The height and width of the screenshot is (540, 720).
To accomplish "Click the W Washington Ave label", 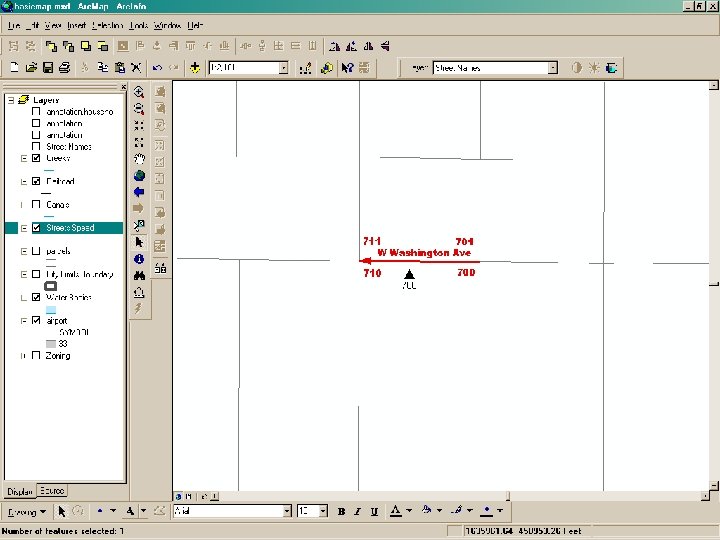I will tap(424, 253).
